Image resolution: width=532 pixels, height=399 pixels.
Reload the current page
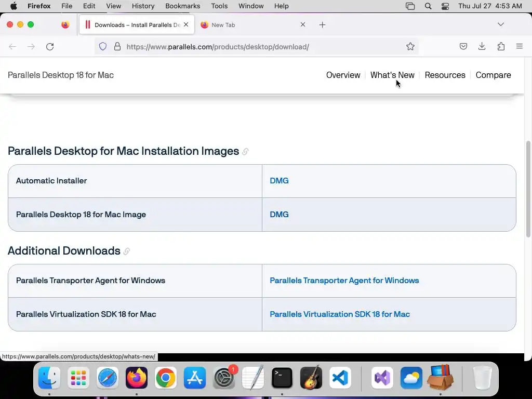coord(50,46)
